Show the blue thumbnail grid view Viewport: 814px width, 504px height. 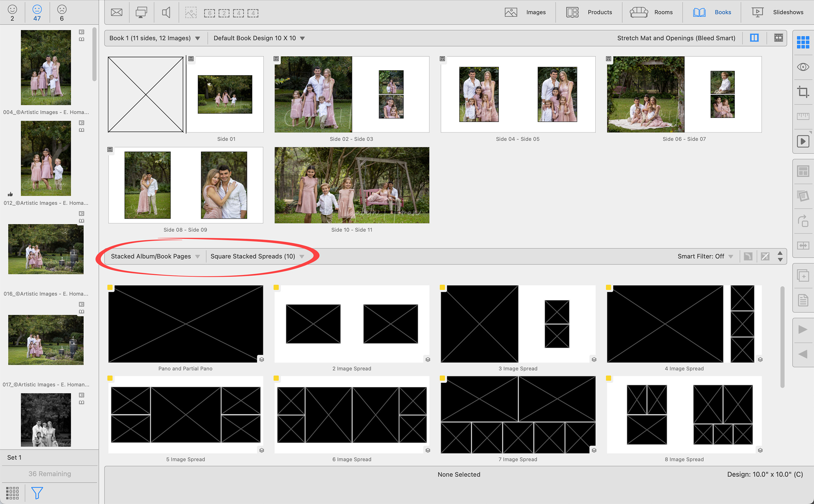[803, 42]
